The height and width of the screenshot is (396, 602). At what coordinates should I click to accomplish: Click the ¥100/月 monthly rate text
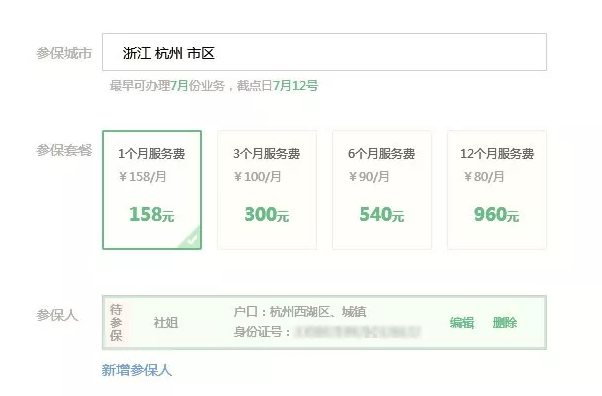click(x=258, y=177)
